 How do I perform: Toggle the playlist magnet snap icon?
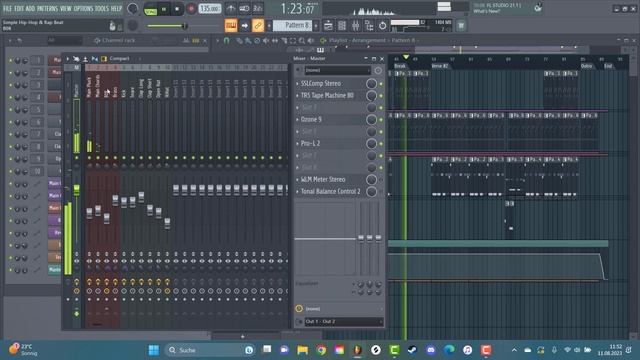pos(227,40)
